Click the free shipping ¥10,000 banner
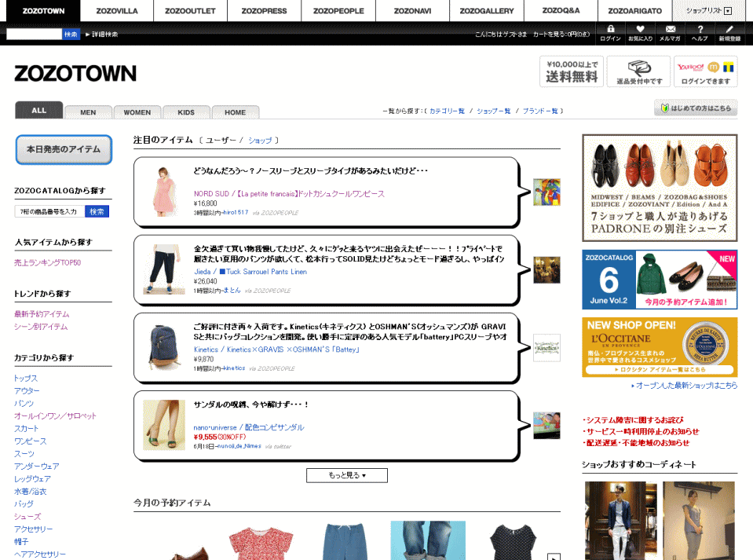Screen dimensions: 753x560 572,71
